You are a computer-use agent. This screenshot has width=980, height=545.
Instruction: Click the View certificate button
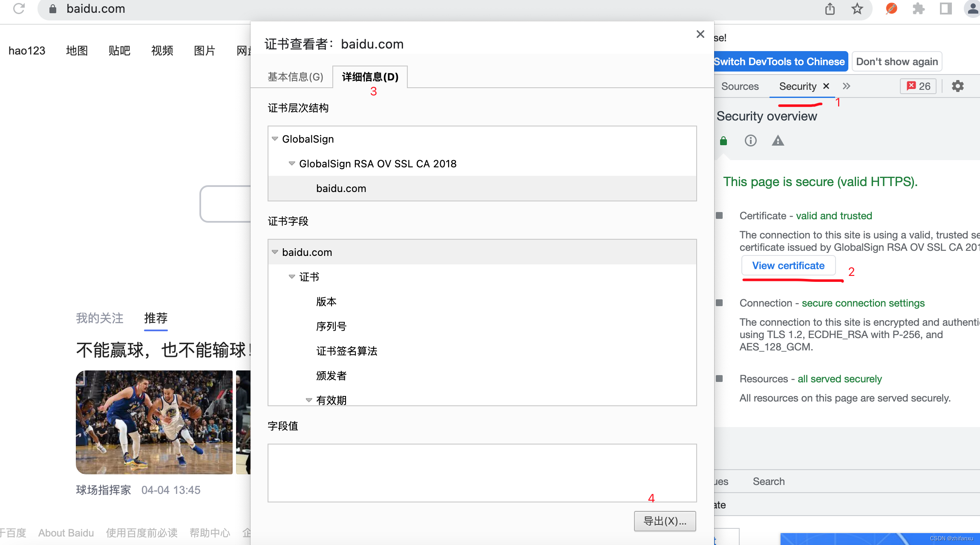pyautogui.click(x=788, y=265)
